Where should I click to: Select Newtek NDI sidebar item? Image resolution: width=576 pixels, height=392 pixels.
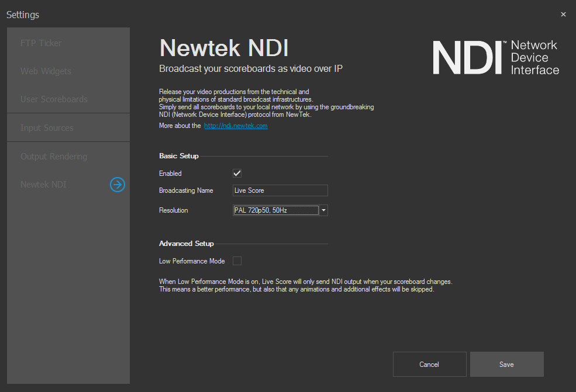coord(68,184)
